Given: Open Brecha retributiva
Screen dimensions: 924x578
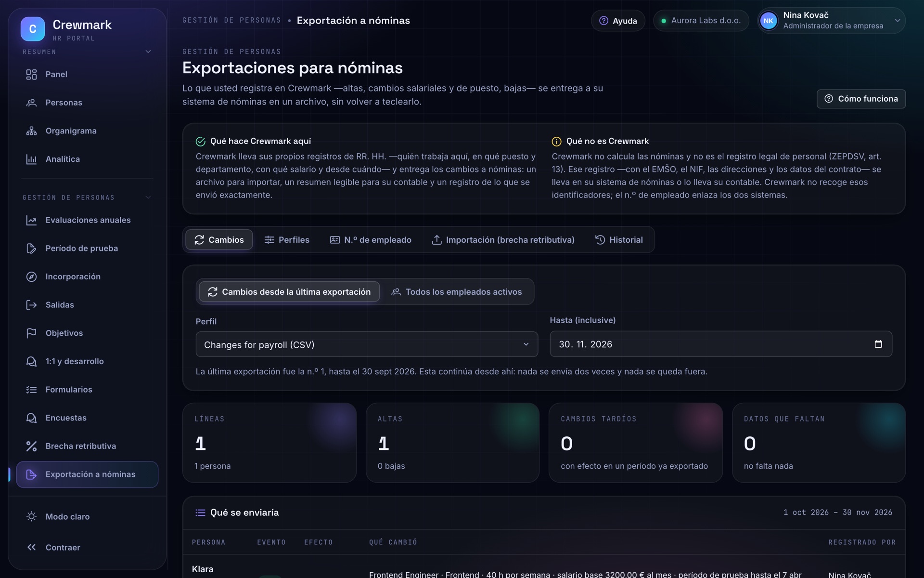Looking at the screenshot, I should [x=87, y=446].
